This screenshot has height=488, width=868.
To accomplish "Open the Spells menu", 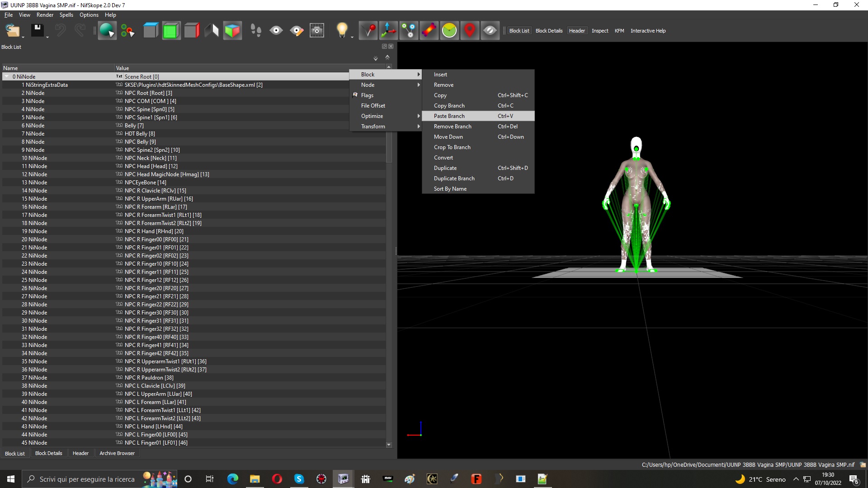I will click(x=66, y=15).
